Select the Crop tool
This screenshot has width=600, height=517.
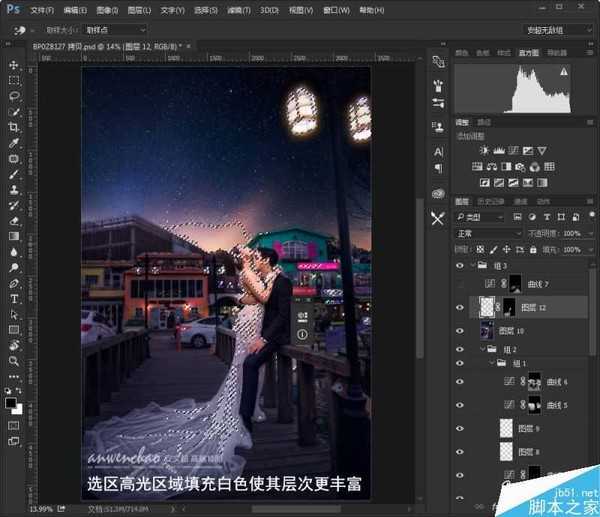click(14, 127)
